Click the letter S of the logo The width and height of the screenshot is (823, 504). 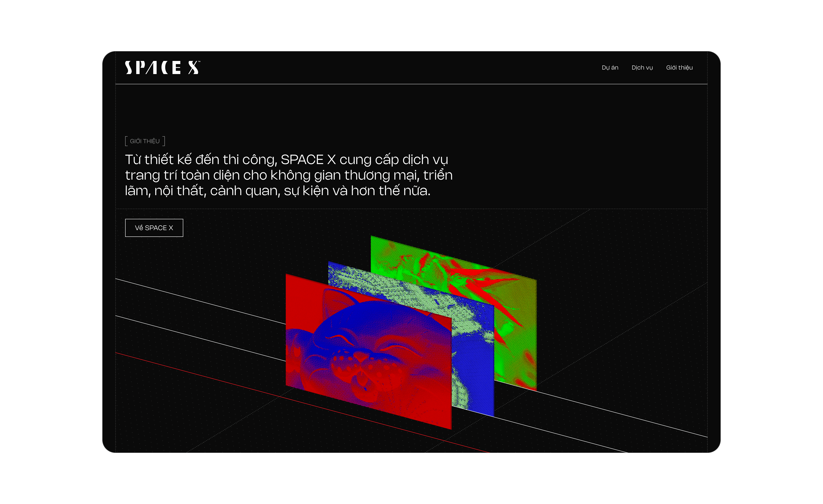[x=129, y=67]
